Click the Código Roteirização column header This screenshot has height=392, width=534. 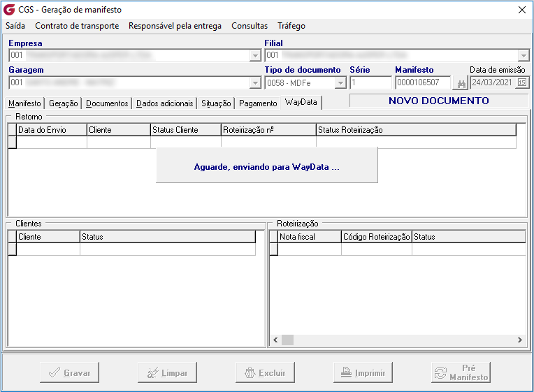(x=377, y=237)
